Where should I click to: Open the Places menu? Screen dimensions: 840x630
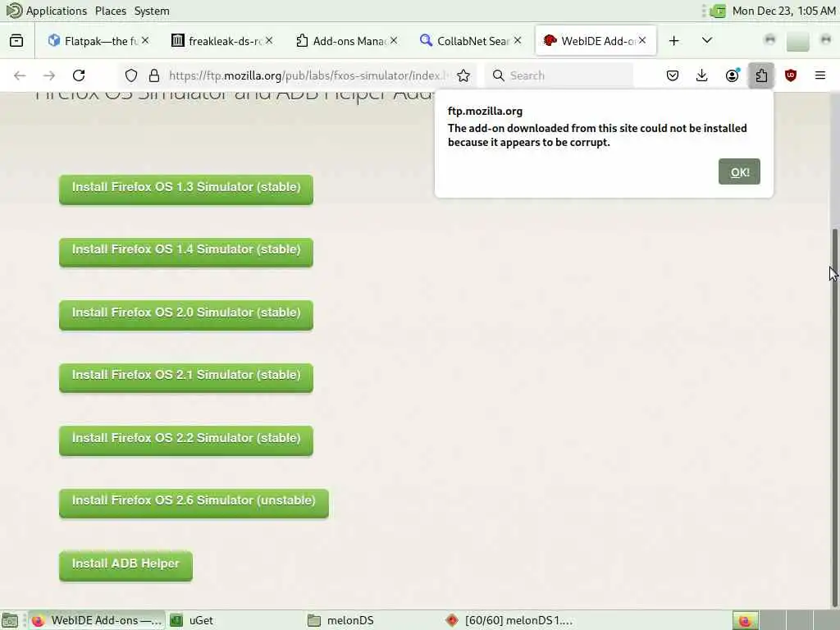[x=111, y=11]
